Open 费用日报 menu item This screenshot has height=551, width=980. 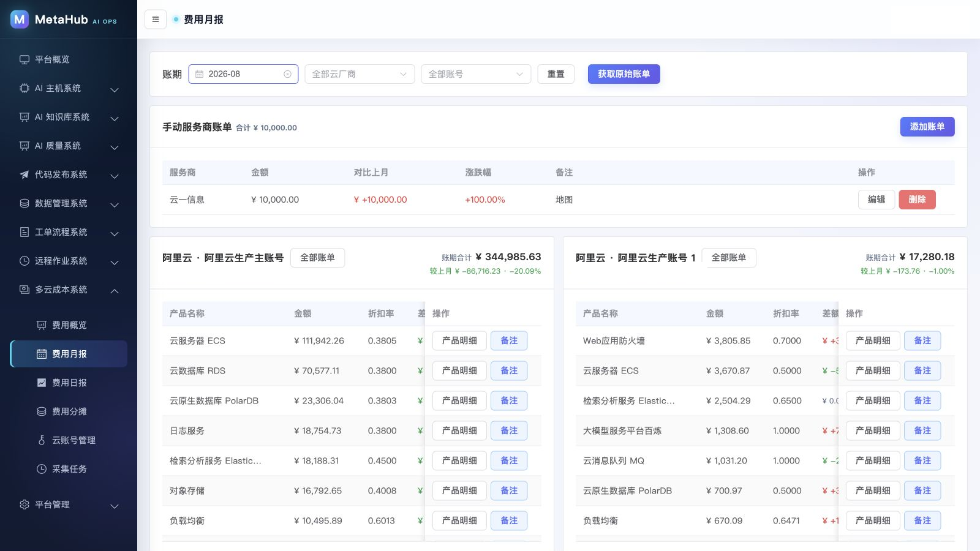pos(69,383)
